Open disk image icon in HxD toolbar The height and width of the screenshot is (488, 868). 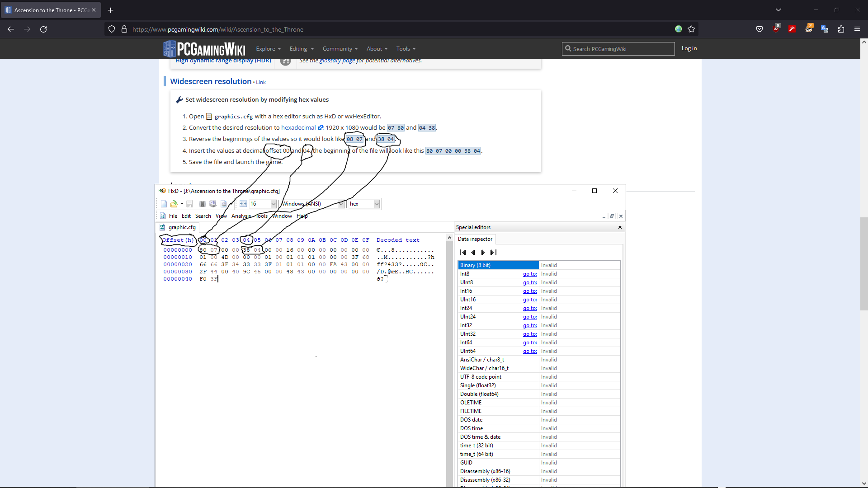[x=223, y=204]
